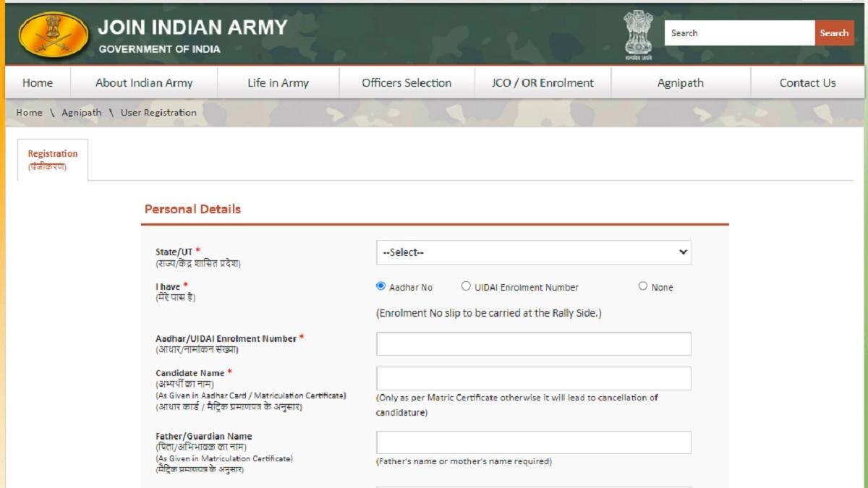Select the Aadhar No radio button

point(380,286)
